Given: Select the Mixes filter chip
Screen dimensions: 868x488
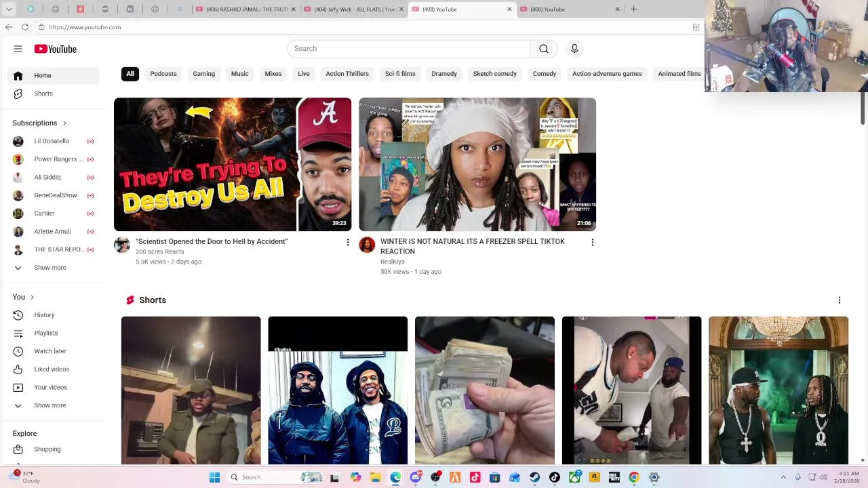Looking at the screenshot, I should (273, 74).
